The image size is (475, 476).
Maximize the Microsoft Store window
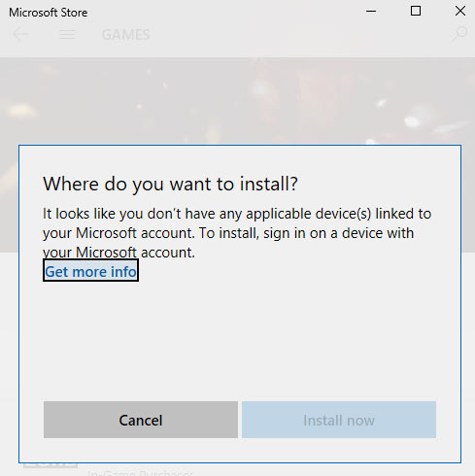coord(416,11)
